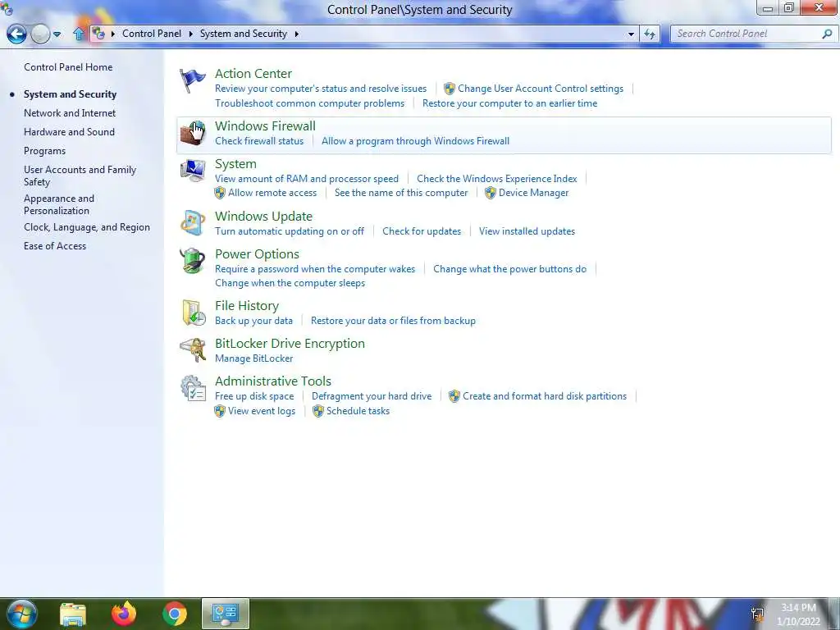Click Control Panel in the breadcrumb path
840x630 pixels.
[x=152, y=33]
